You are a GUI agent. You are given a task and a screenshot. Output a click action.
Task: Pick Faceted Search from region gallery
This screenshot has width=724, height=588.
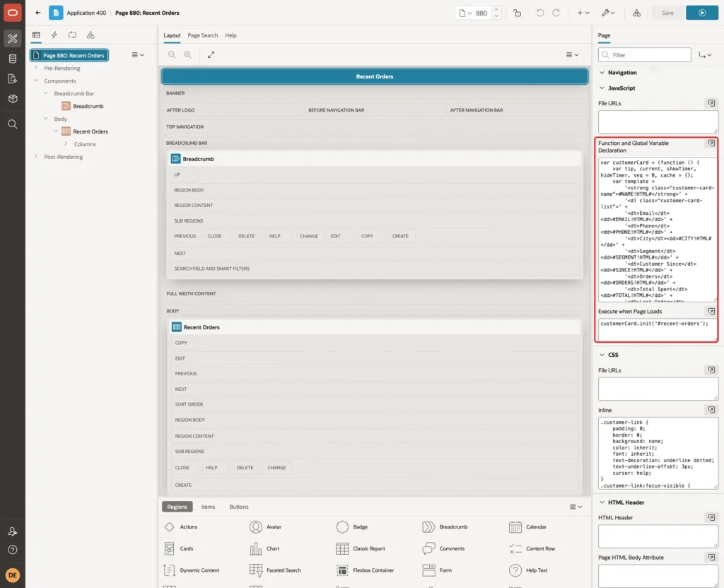click(275, 570)
